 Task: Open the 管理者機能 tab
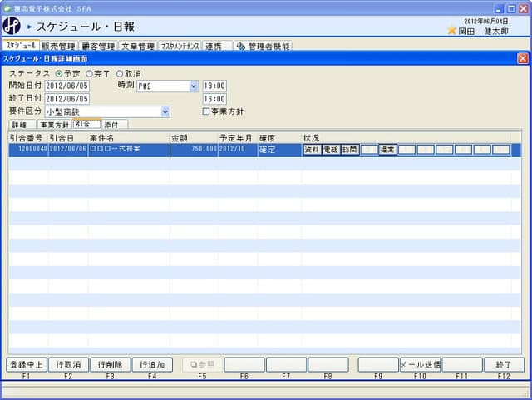point(263,47)
